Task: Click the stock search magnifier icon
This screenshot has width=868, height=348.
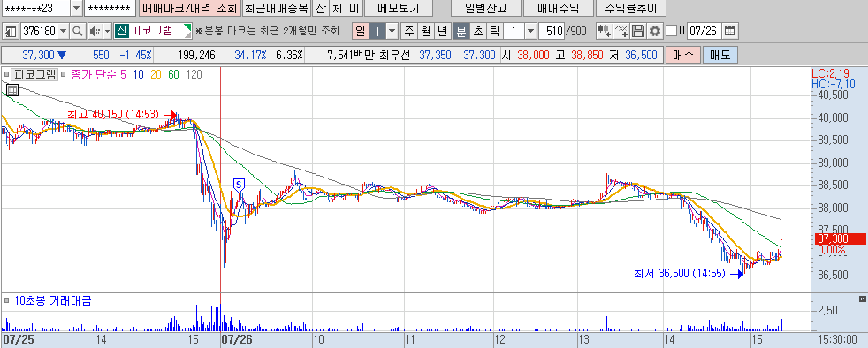Action: click(78, 31)
